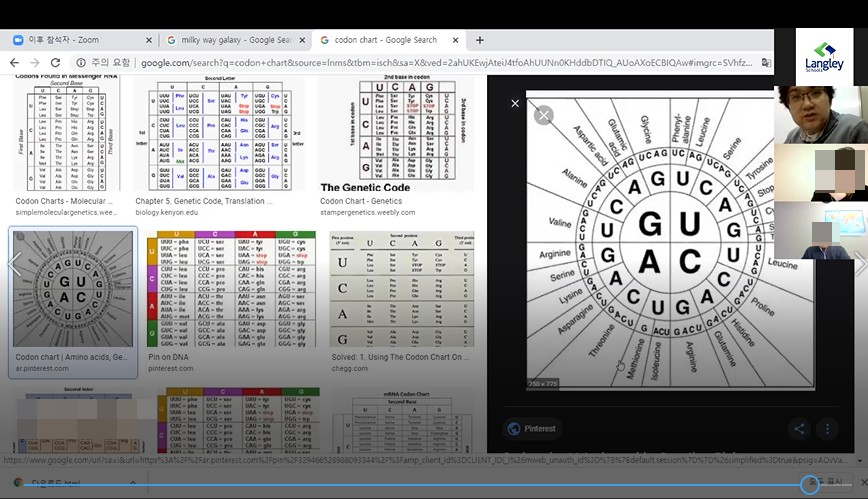Viewport: 868px width, 499px height.
Task: Open the bottom-row colored codon table thumbnail
Action: pos(238,421)
